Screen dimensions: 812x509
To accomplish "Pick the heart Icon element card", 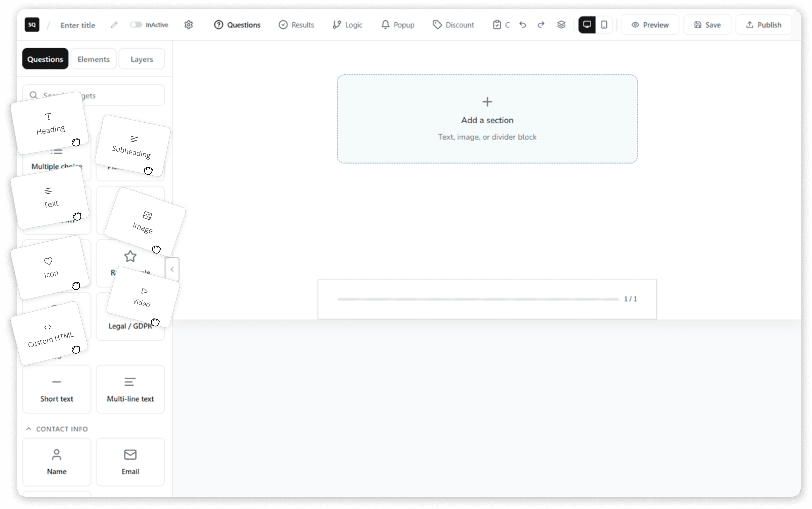I will (50, 268).
